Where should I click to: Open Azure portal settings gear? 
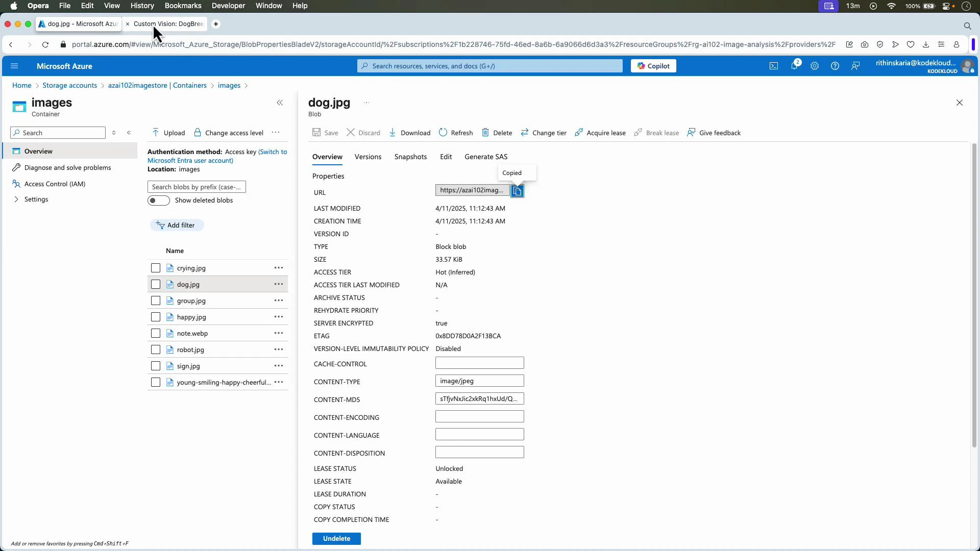click(815, 66)
